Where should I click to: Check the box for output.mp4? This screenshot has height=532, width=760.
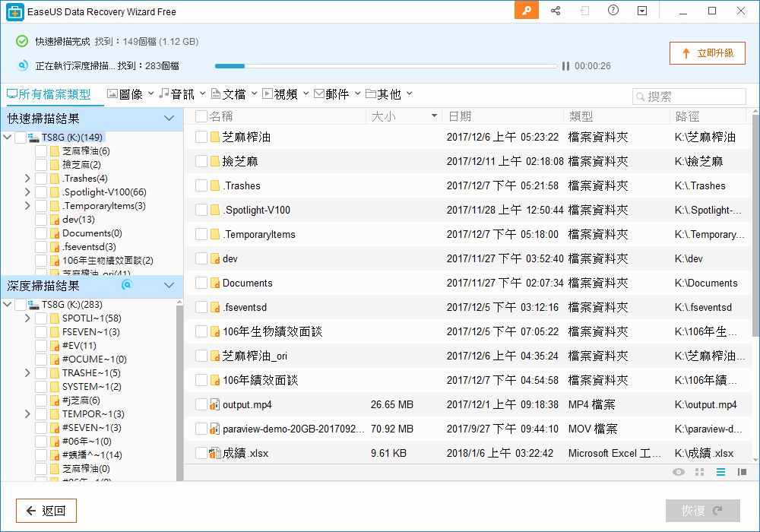201,405
